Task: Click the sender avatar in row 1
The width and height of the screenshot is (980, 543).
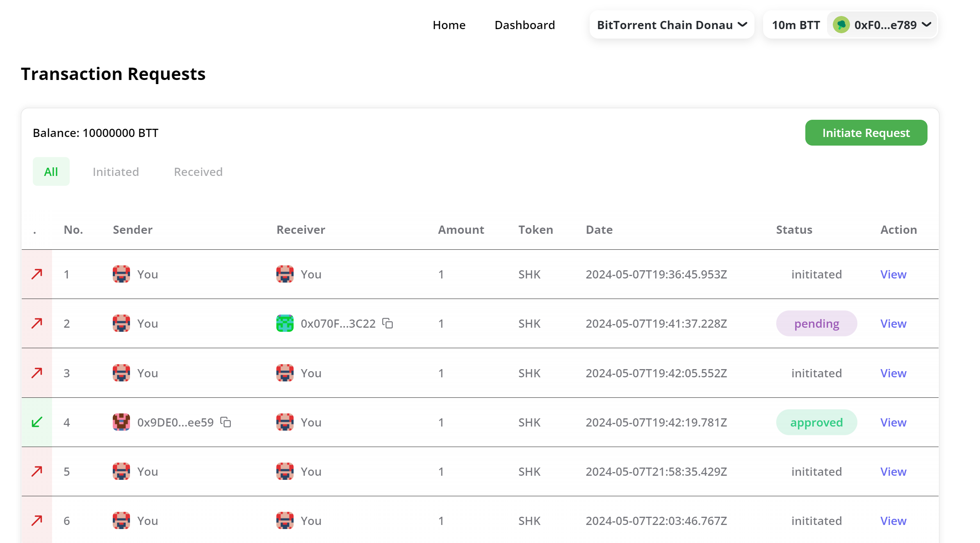Action: [121, 274]
